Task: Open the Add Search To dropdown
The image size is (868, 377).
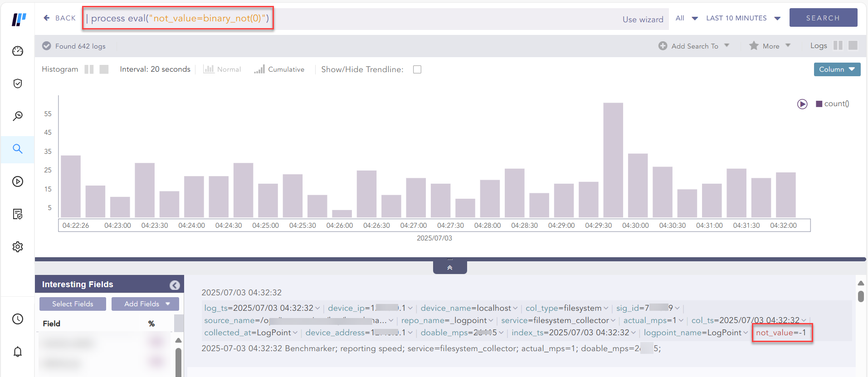Action: point(694,46)
